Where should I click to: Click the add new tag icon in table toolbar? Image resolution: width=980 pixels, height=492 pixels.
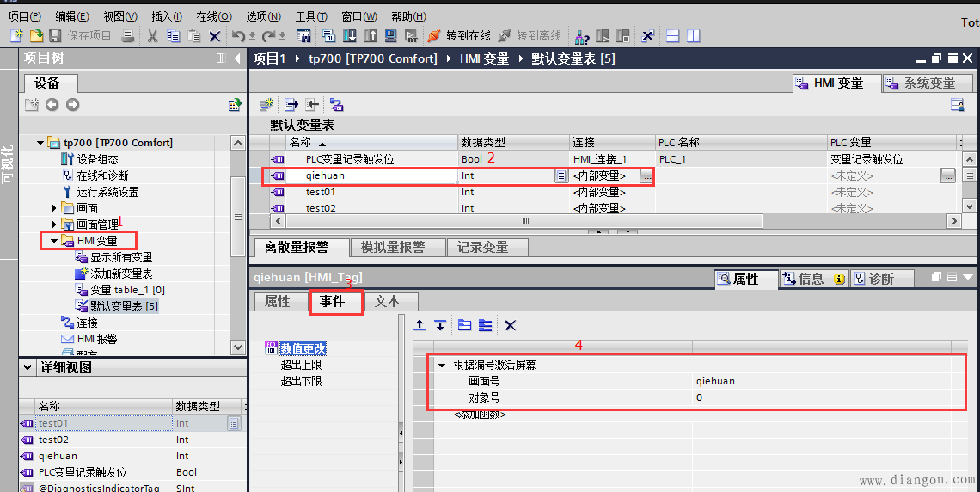pos(266,104)
